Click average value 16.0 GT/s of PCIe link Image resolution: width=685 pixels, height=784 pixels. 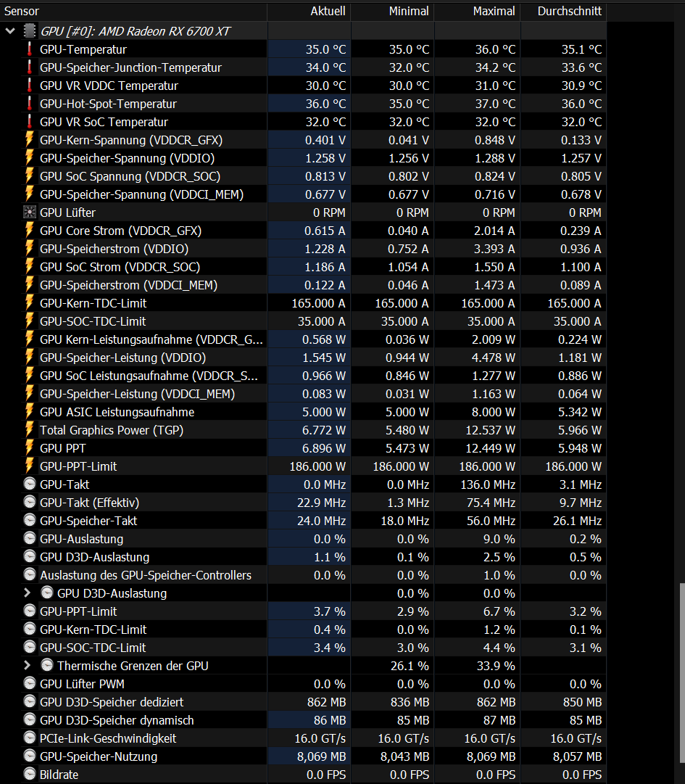[576, 738]
